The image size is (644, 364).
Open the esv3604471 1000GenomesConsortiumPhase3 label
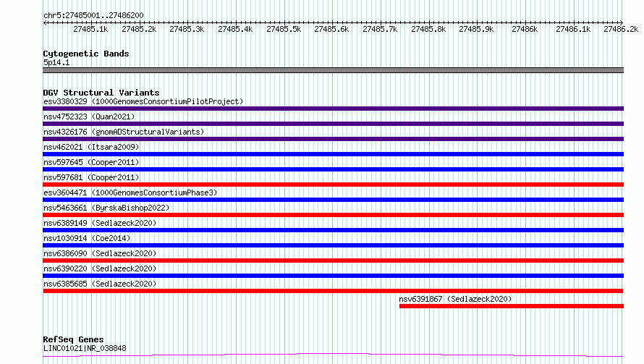(130, 192)
